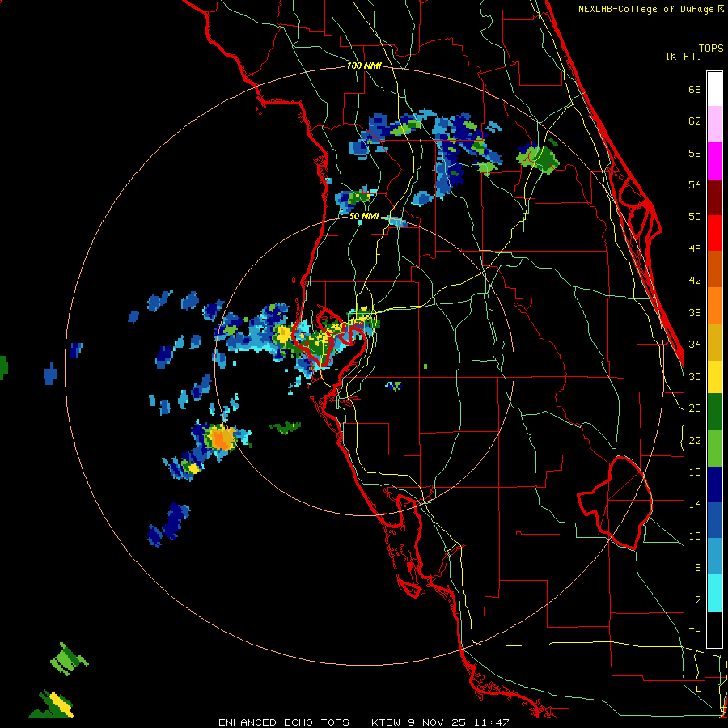728x728 pixels.
Task: Choose the dark orange legend band
Action: tap(714, 269)
